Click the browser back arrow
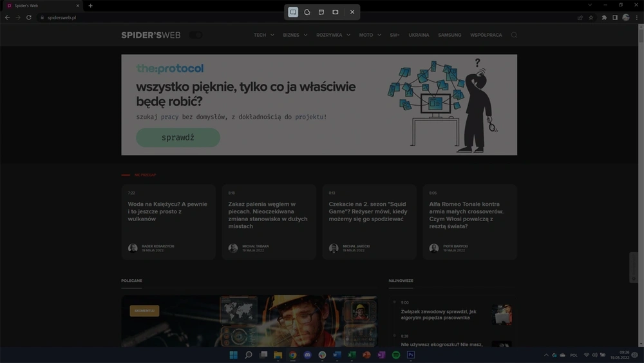644x363 pixels. click(7, 17)
